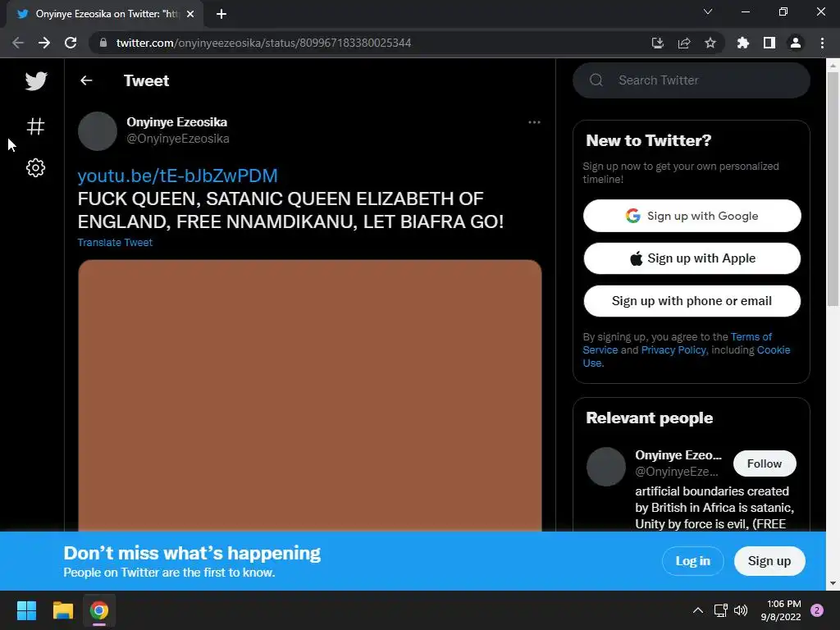Open a new tab with the plus button
This screenshot has width=840, height=630.
221,14
